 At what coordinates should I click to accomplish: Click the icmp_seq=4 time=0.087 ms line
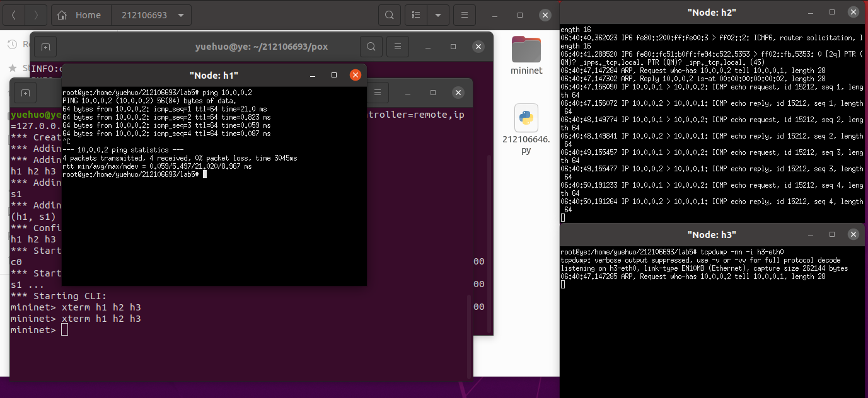pos(166,134)
